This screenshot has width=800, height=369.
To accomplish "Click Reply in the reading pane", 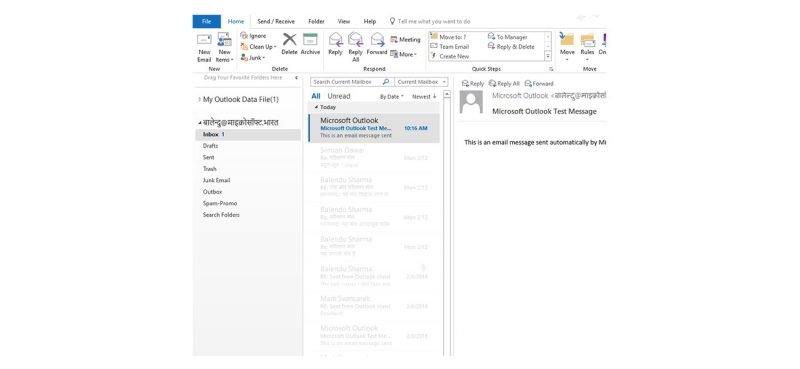I will click(472, 83).
